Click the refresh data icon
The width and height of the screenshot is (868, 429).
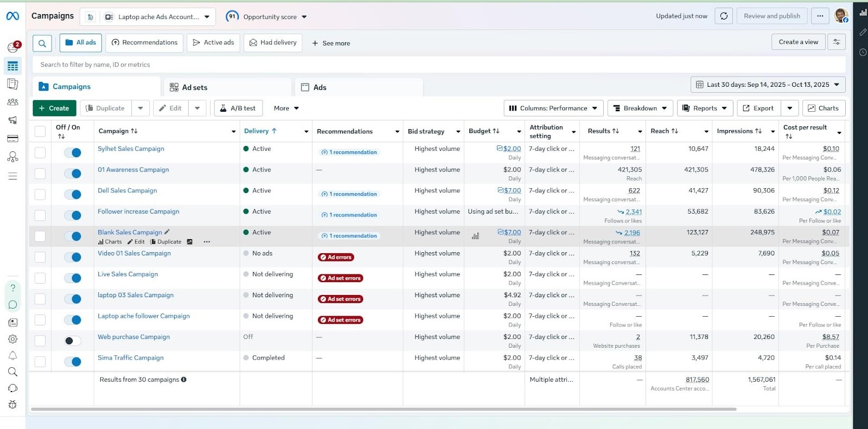point(724,16)
